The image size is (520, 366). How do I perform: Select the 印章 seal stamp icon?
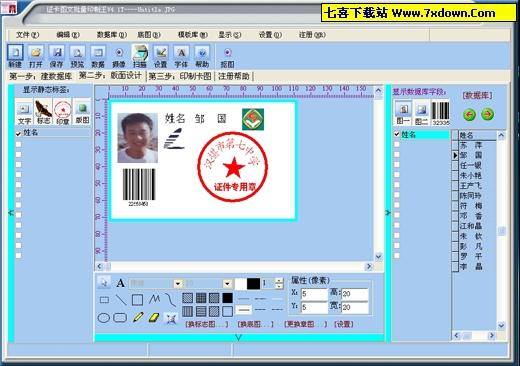pyautogui.click(x=63, y=112)
